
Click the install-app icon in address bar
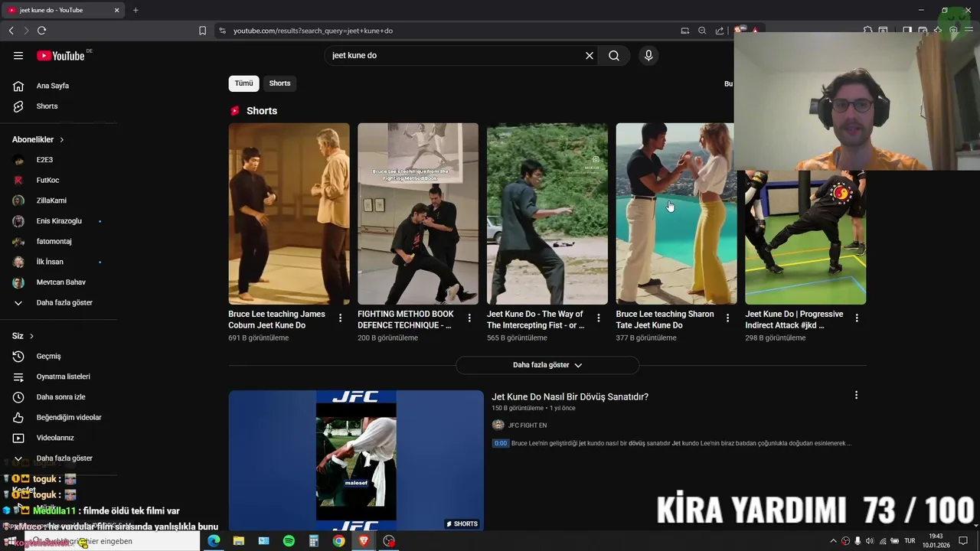pyautogui.click(x=685, y=31)
